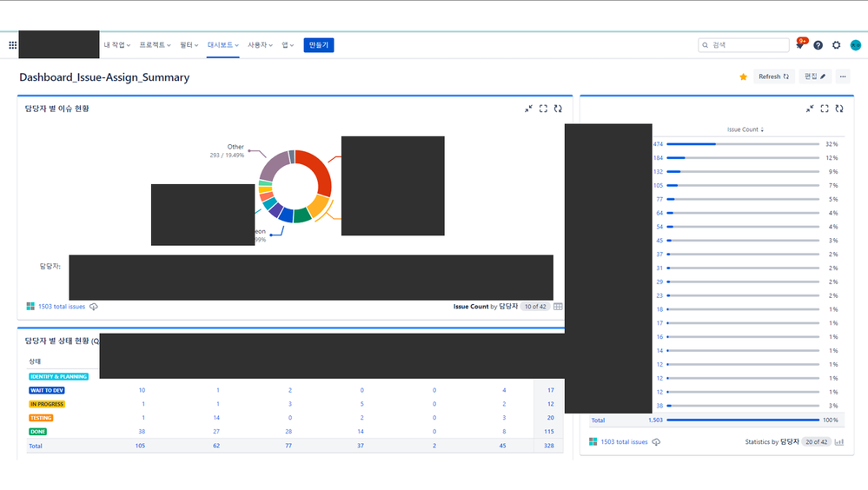This screenshot has width=868, height=490.
Task: Click the IN PROGRESS status lozenge
Action: (47, 405)
